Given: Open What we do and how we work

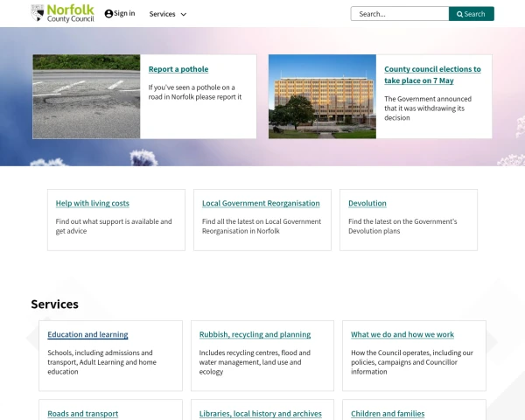Looking at the screenshot, I should click(x=402, y=334).
